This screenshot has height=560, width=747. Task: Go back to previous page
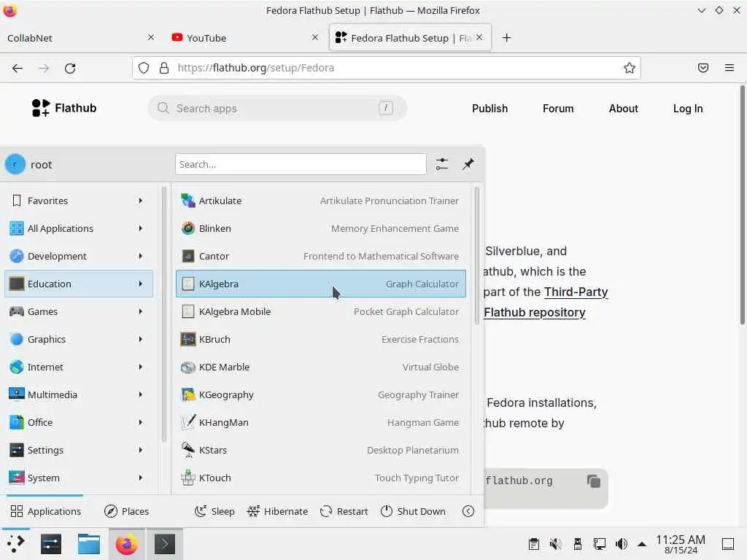coord(18,68)
